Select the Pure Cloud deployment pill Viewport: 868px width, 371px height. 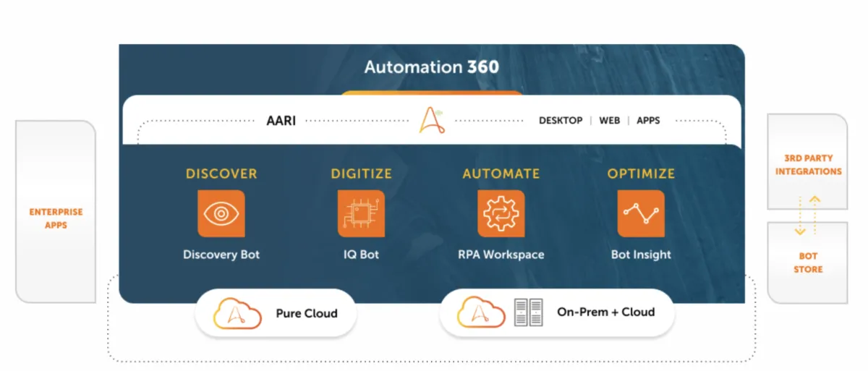(x=276, y=313)
